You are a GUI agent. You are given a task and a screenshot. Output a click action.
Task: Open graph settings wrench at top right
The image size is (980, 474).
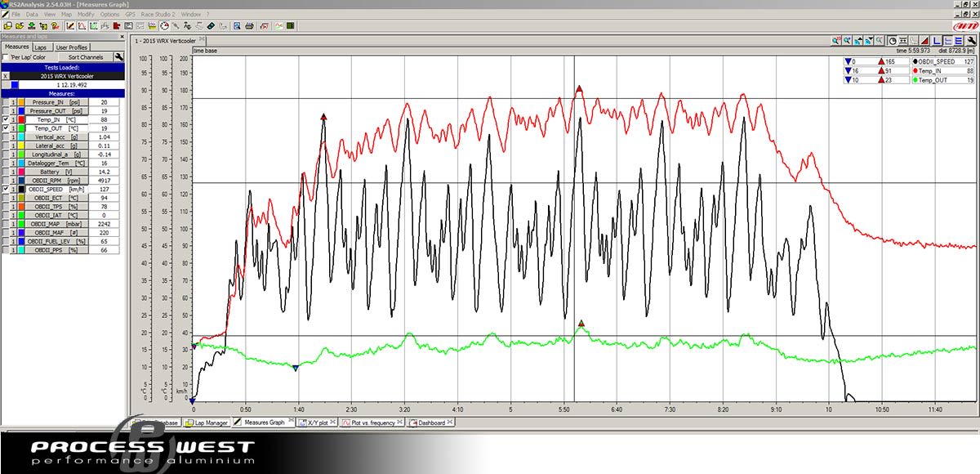[x=971, y=41]
